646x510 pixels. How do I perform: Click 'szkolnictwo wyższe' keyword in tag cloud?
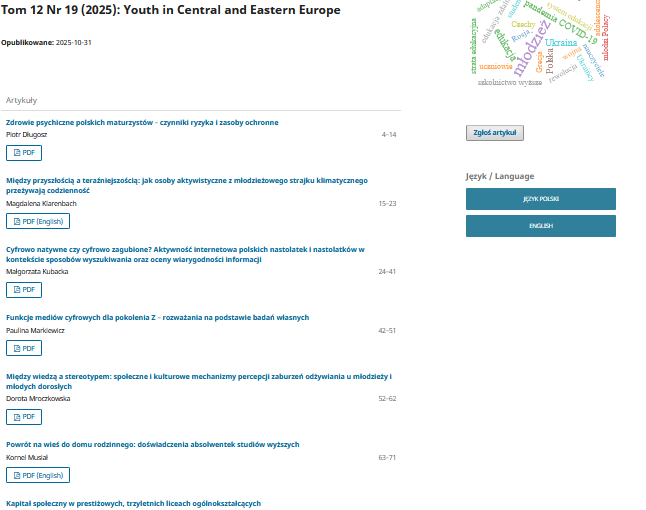(x=509, y=82)
